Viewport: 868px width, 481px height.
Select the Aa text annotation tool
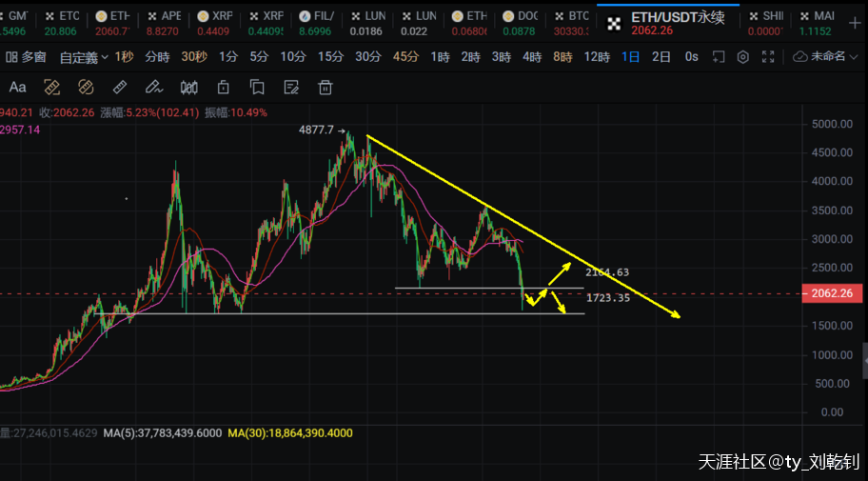17,89
